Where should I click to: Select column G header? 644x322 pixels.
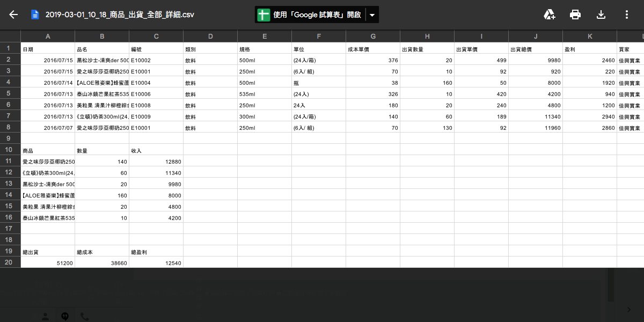(373, 36)
